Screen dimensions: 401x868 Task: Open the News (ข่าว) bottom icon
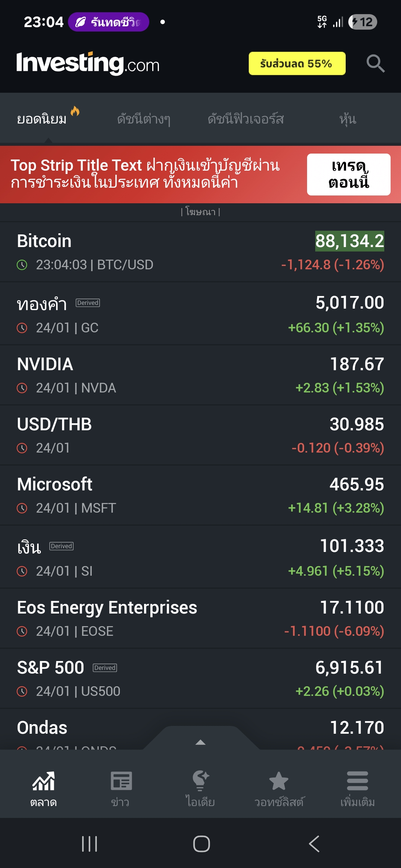click(121, 788)
